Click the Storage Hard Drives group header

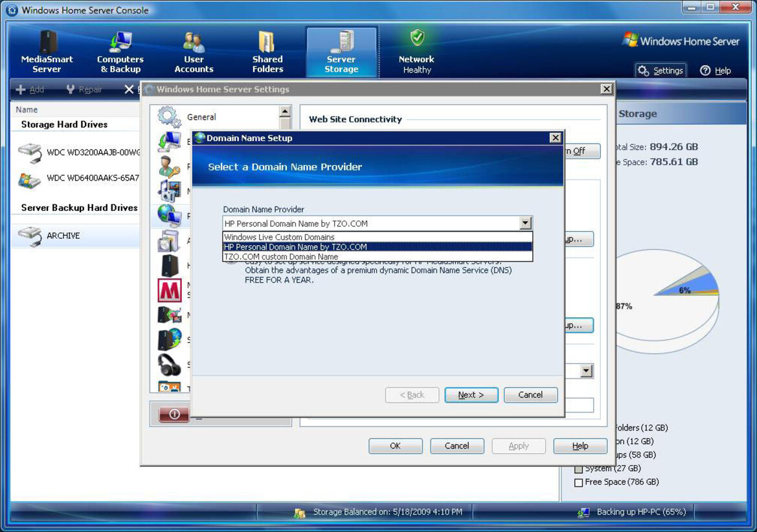pos(64,124)
